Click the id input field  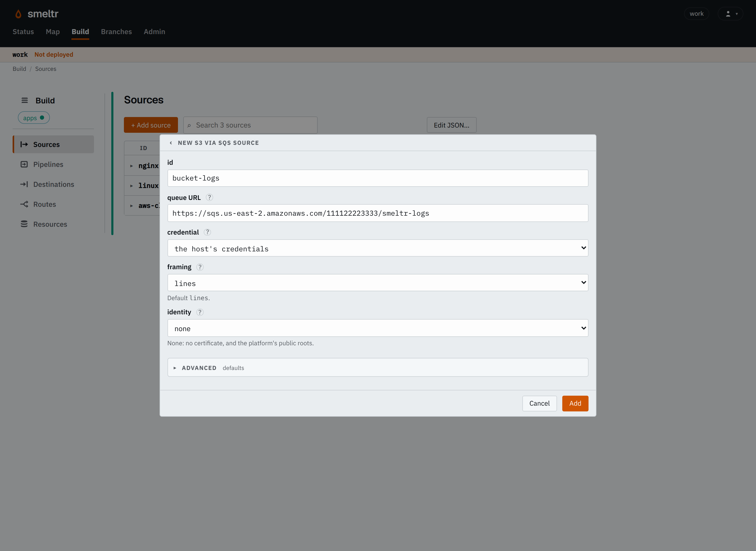378,178
